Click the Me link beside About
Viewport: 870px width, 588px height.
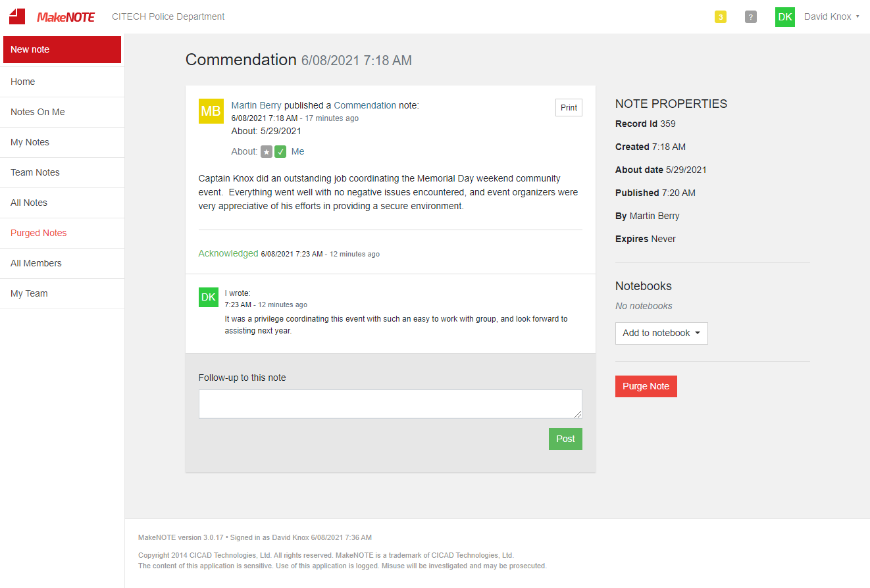(297, 151)
